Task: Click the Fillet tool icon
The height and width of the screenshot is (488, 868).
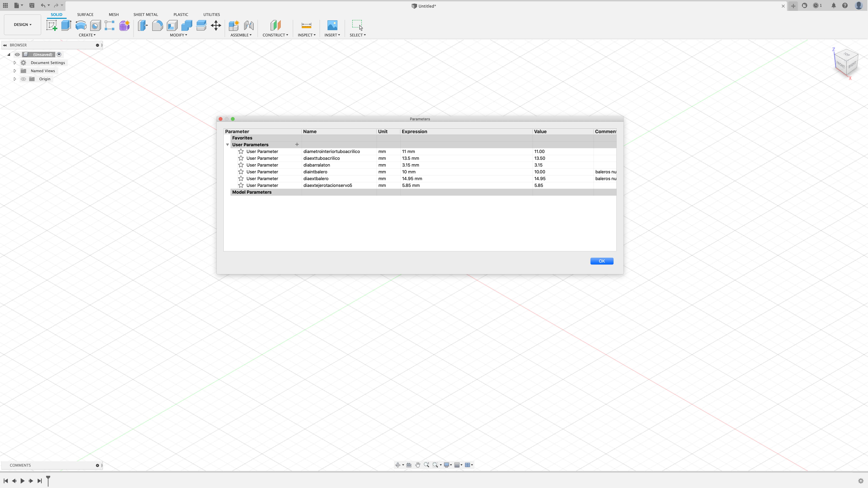Action: [157, 26]
